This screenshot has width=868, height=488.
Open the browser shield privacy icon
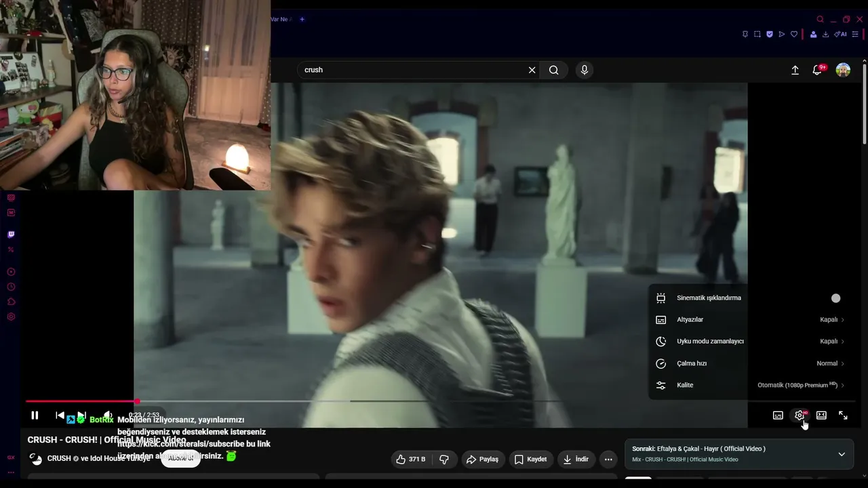[x=770, y=35]
